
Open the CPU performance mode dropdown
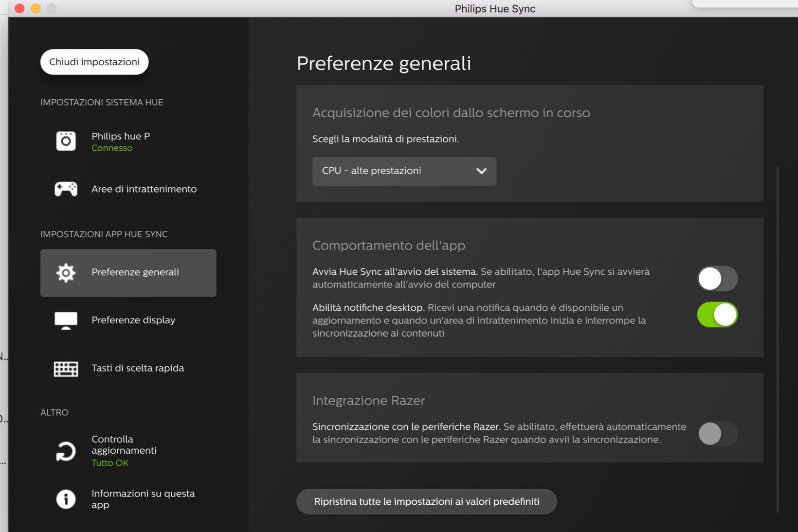click(x=403, y=171)
